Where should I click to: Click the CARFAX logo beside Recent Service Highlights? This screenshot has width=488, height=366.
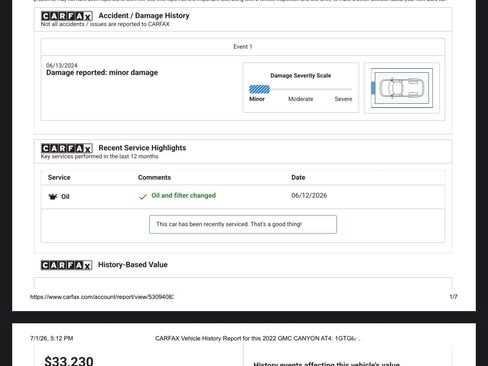[67, 148]
